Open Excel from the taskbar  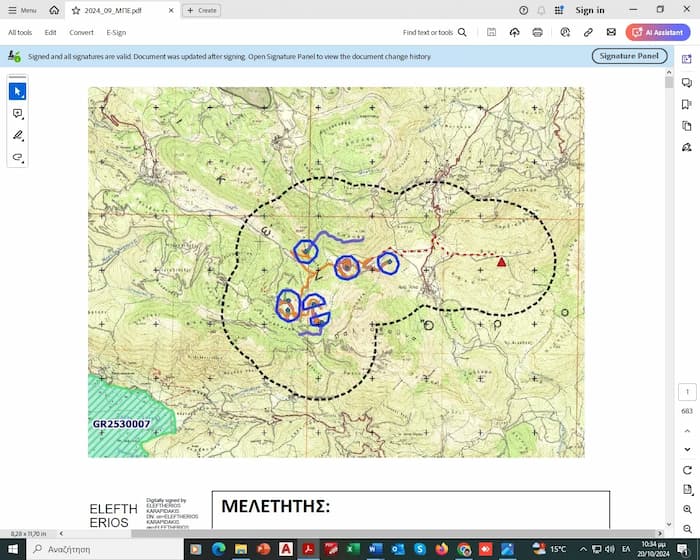353,549
